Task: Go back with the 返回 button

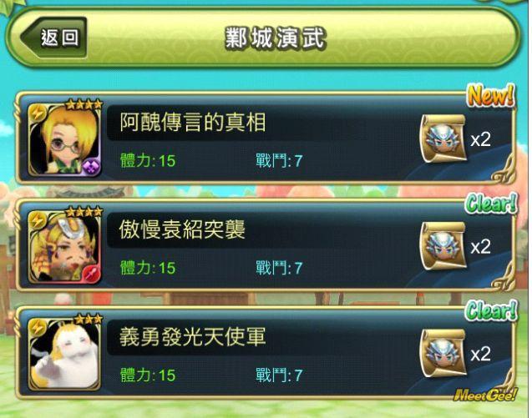Action: (x=53, y=38)
